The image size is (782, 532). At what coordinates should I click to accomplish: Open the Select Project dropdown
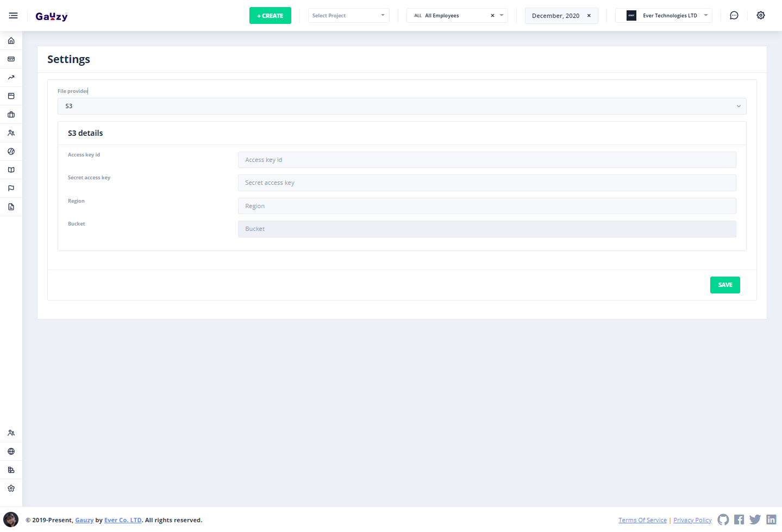click(x=348, y=16)
